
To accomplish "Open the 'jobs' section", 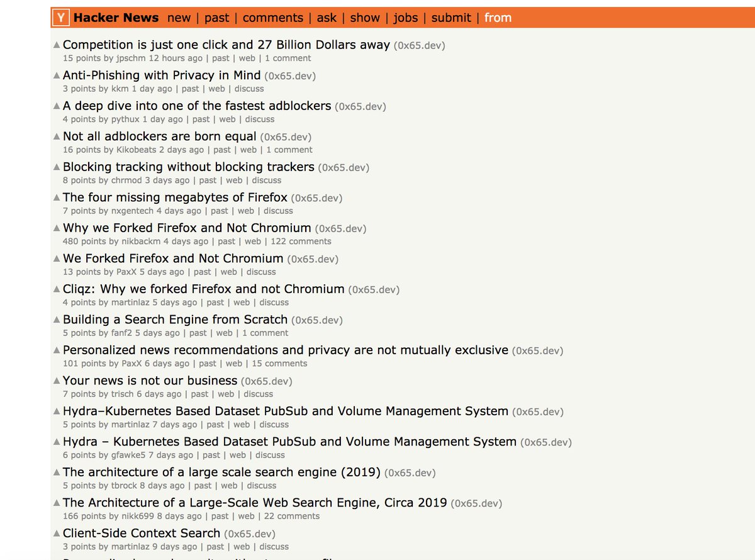I will tap(405, 18).
